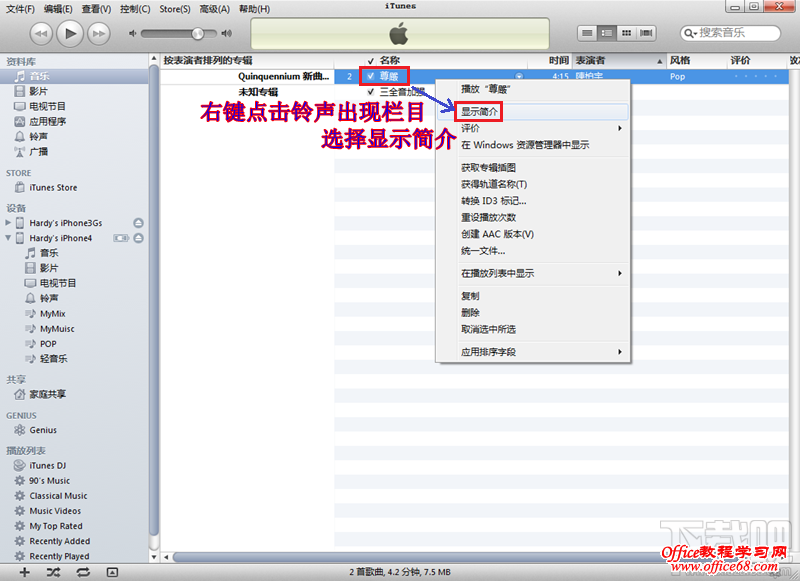The width and height of the screenshot is (800, 581).
Task: Click the high volume speaker icon
Action: tap(227, 34)
